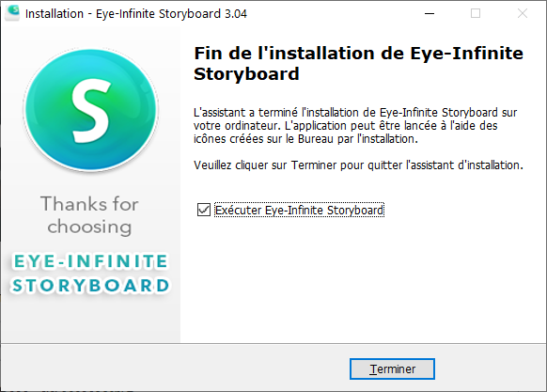This screenshot has width=547, height=392.
Task: Click the word Storyboard in the bold heading
Action: 246,74
